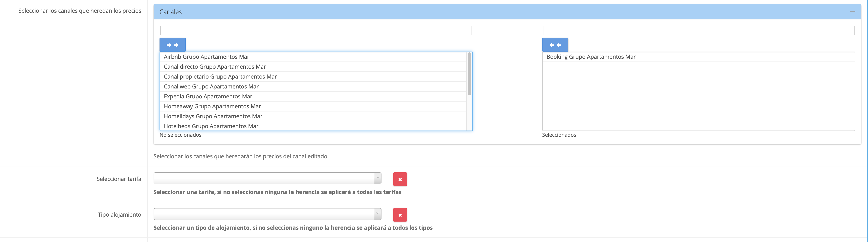This screenshot has height=242, width=868.
Task: Pick Canal web Grupo Apartamentos Mar
Action: [x=211, y=87]
